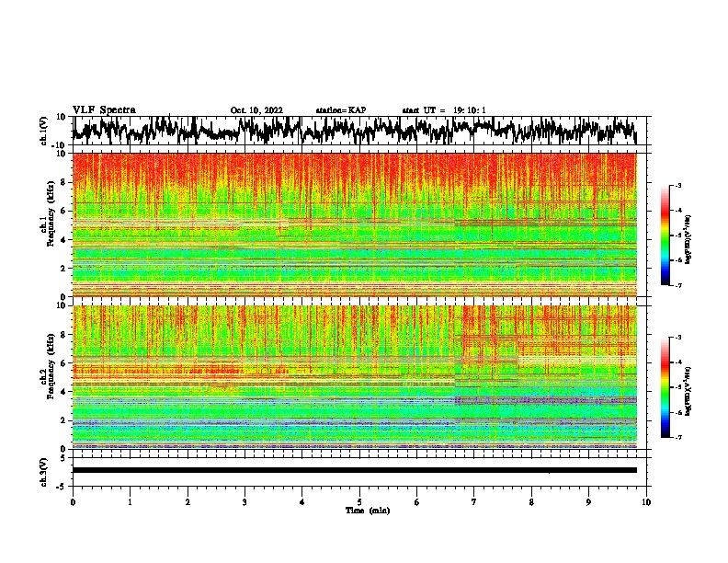This screenshot has height=563, width=728.
Task: Click the -7 label on ch.2 colorbar
Action: point(678,438)
